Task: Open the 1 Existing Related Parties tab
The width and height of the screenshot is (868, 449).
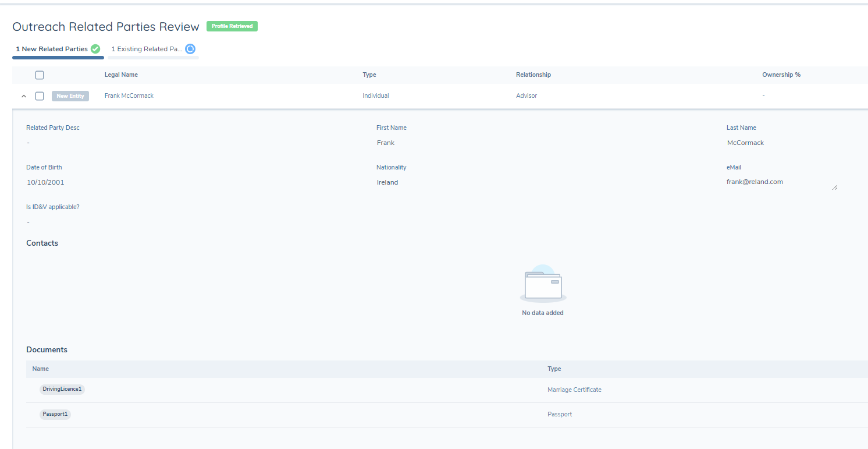Action: (147, 49)
